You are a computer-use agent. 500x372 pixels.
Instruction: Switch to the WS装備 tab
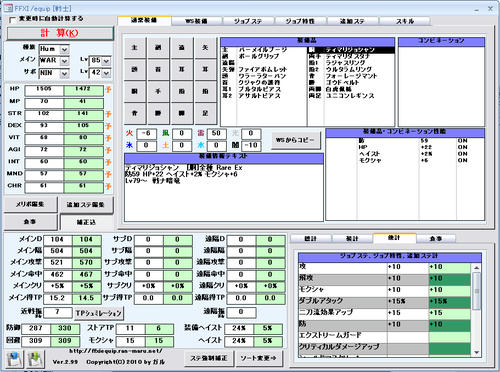pos(197,21)
